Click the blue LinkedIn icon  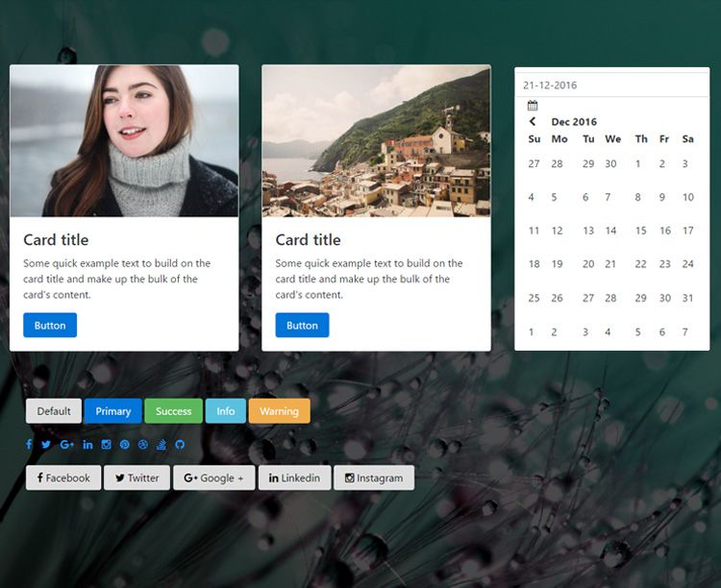[x=87, y=444]
